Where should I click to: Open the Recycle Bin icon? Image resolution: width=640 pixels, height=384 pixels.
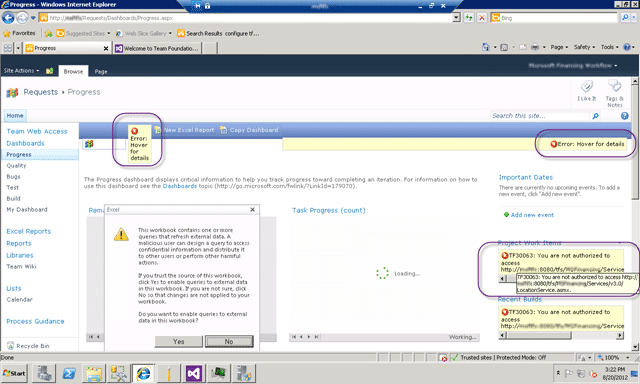pyautogui.click(x=11, y=346)
